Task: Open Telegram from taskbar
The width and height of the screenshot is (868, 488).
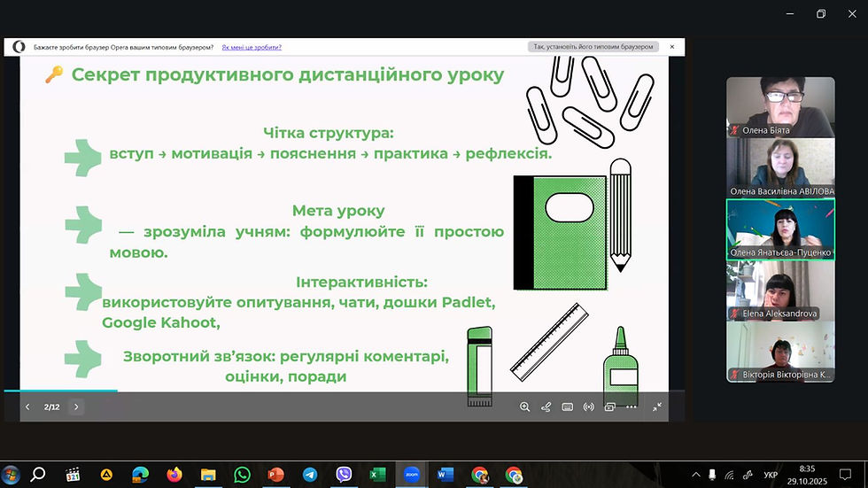Action: click(310, 475)
